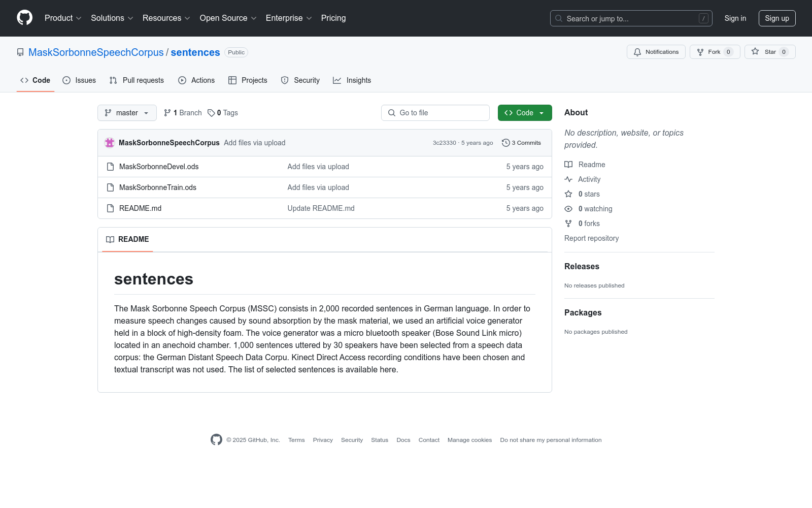812x508 pixels.
Task: View the 0 watching link
Action: click(x=589, y=209)
